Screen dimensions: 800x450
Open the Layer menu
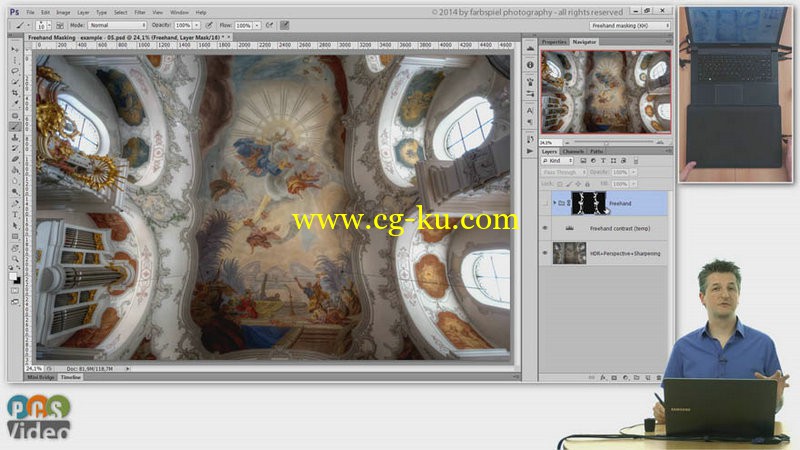(x=83, y=12)
